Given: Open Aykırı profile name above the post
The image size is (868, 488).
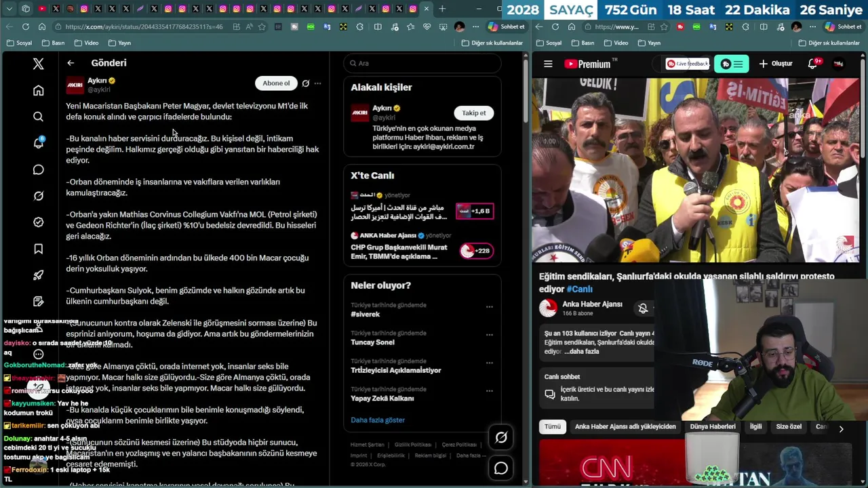Looking at the screenshot, I should pyautogui.click(x=97, y=81).
